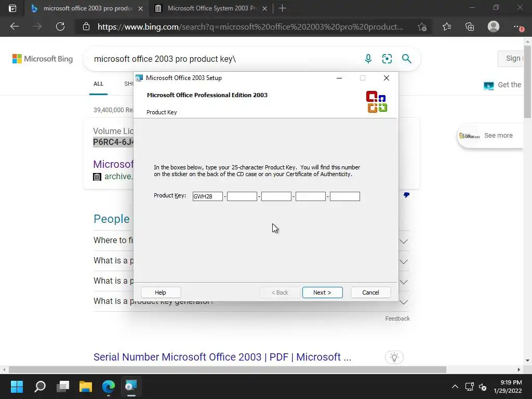
Task: Expand 'What is a product key generator' chevron
Action: click(x=403, y=302)
